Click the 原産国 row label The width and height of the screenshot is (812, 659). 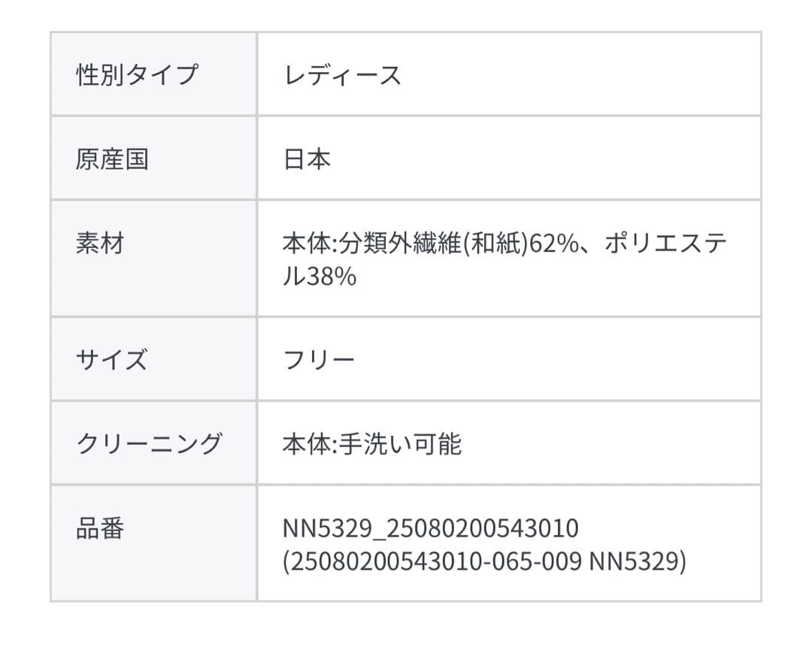point(112,159)
